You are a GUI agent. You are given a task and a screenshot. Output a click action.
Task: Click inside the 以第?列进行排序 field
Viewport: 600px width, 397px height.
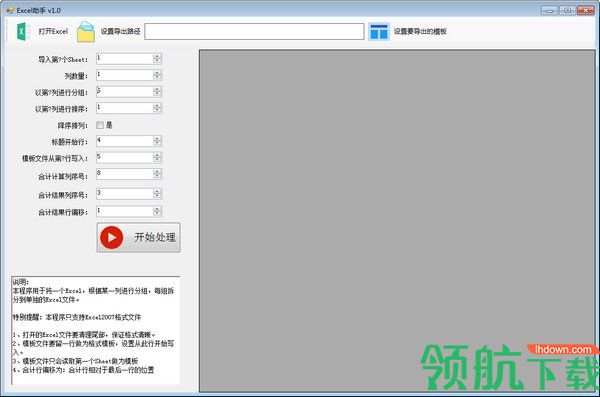tap(125, 108)
